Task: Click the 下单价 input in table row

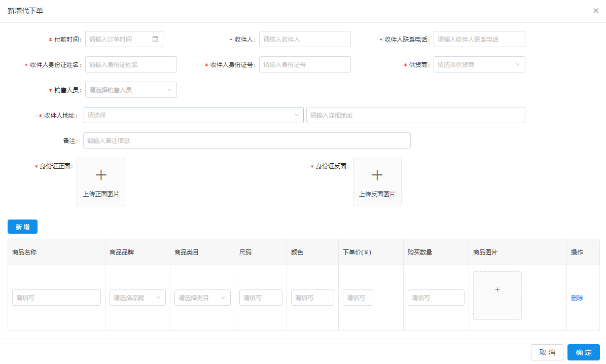Action: [x=358, y=298]
